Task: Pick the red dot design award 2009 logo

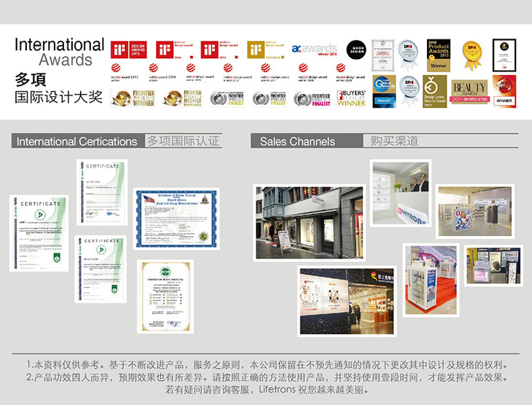Action: point(350,72)
